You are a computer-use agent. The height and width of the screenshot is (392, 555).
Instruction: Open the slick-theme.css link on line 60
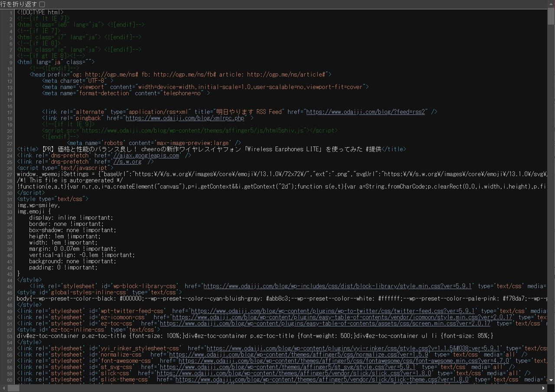[322, 379]
